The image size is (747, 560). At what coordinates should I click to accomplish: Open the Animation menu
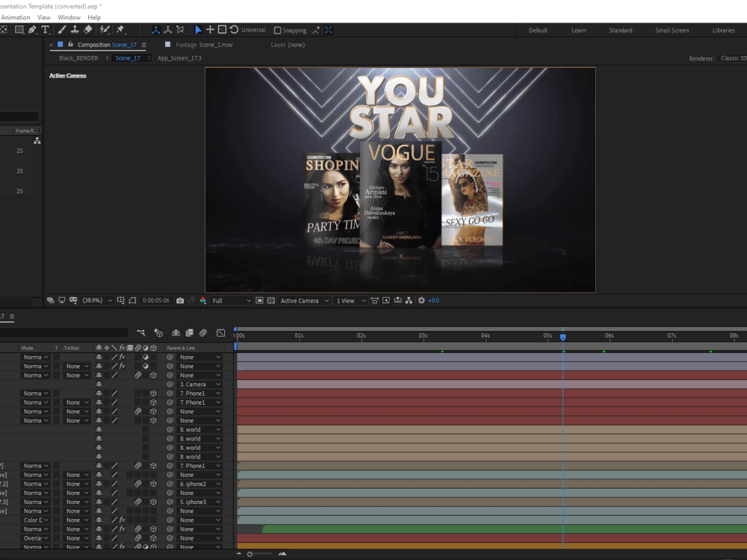tap(16, 17)
